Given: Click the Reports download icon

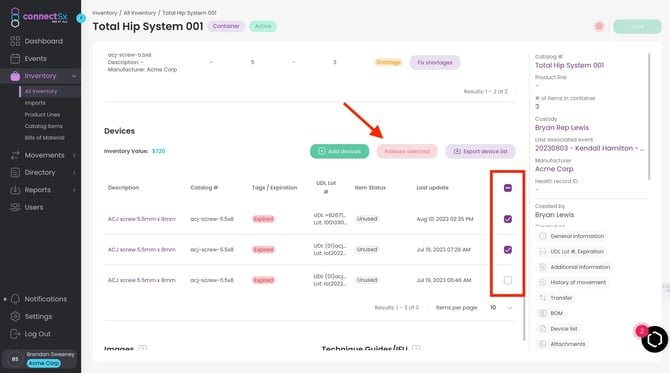Looking at the screenshot, I should (15, 190).
